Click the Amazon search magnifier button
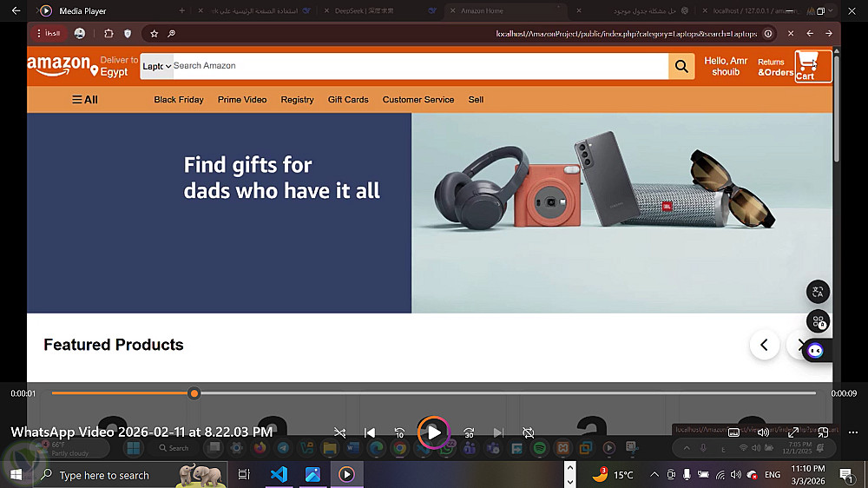The width and height of the screenshot is (868, 488). (x=681, y=66)
